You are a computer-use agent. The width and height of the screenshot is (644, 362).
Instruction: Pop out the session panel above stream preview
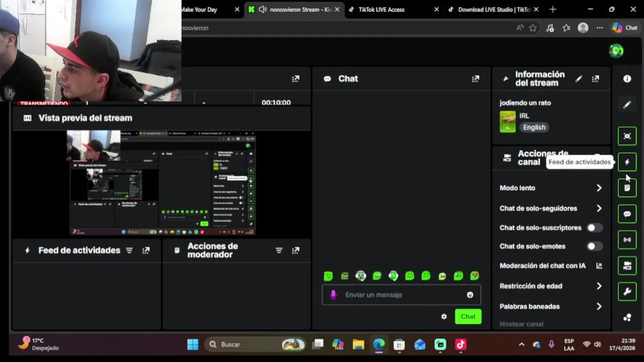point(295,79)
